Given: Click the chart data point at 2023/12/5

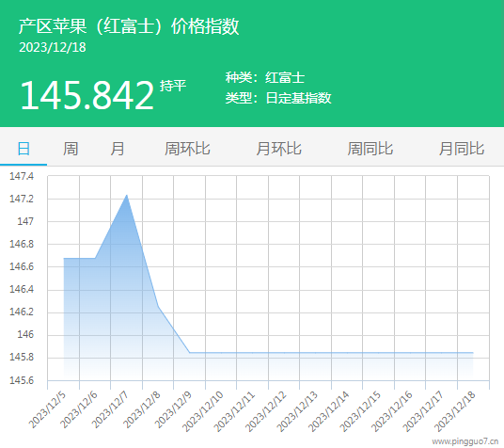Looking at the screenshot, I should 64,258.
